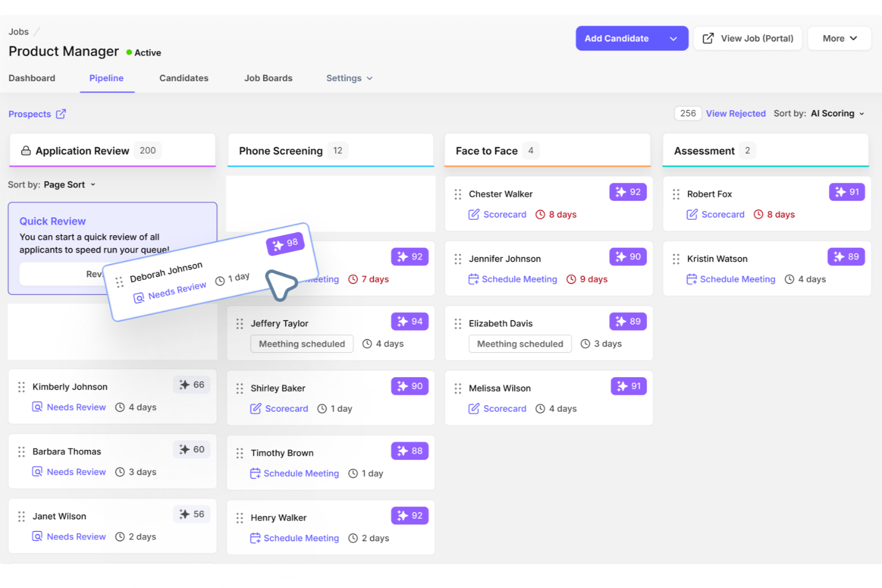This screenshot has height=588, width=882.
Task: Click the AI score 98 badge on Deborah Johnson
Action: [285, 244]
